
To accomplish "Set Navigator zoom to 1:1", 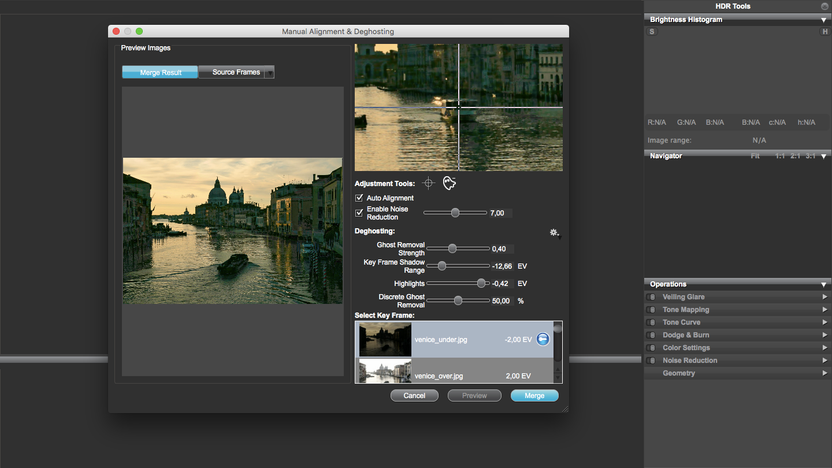I will (780, 156).
